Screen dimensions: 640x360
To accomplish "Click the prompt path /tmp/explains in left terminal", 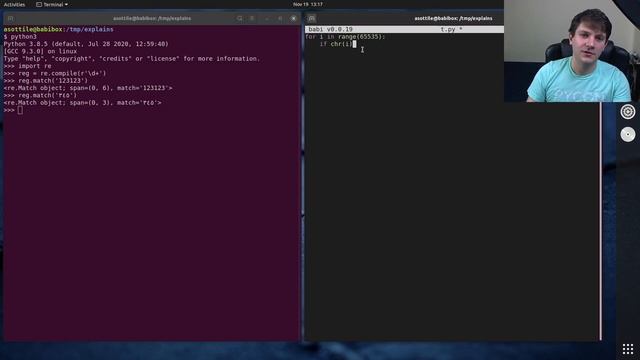I will [89, 29].
